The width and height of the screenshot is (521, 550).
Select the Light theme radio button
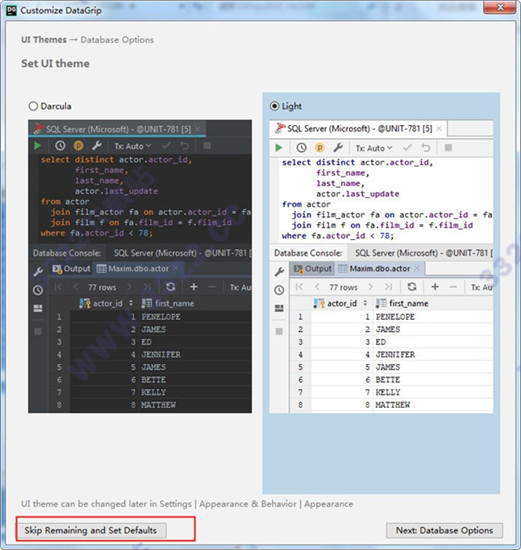[x=275, y=106]
